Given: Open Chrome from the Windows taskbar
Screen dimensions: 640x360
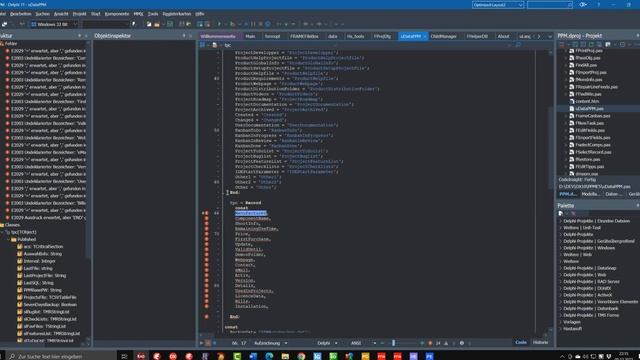Looking at the screenshot, I should [301, 356].
